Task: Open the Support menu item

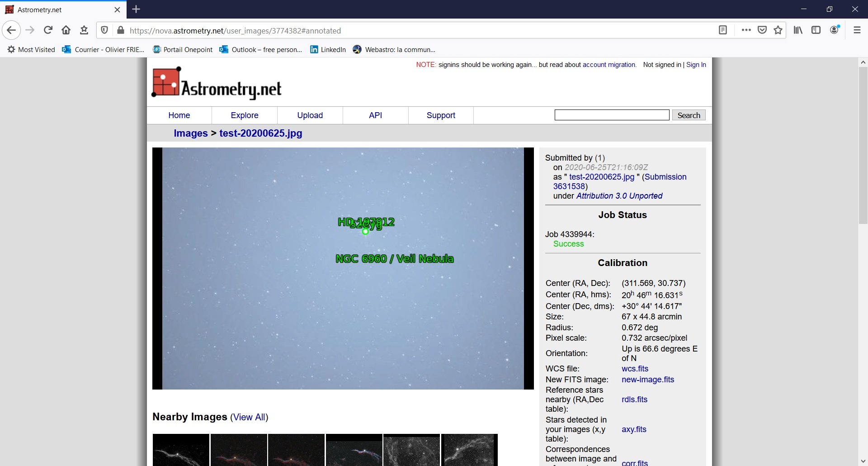Action: point(441,115)
